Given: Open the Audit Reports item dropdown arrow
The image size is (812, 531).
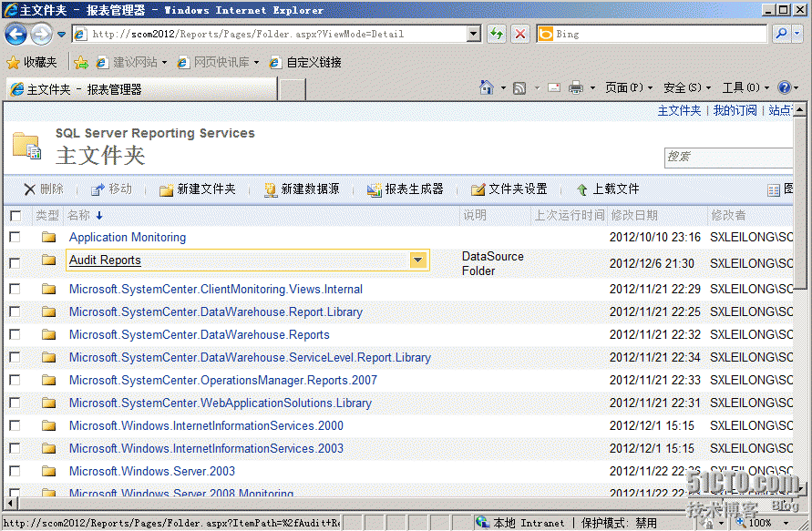Looking at the screenshot, I should (418, 260).
